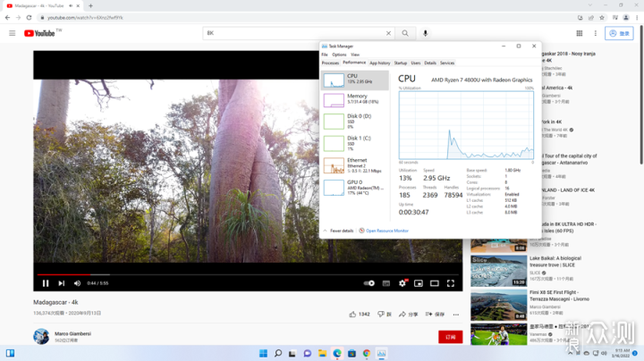Switch to the Details tab

tap(430, 63)
